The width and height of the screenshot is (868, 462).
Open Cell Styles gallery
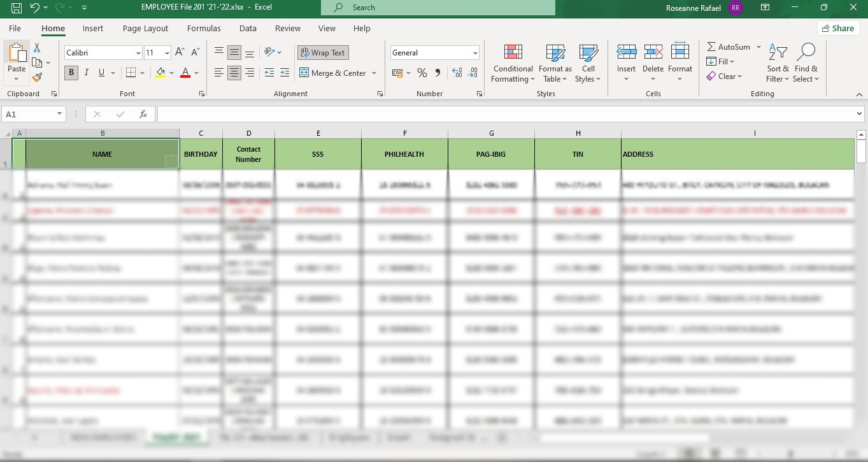coord(588,63)
